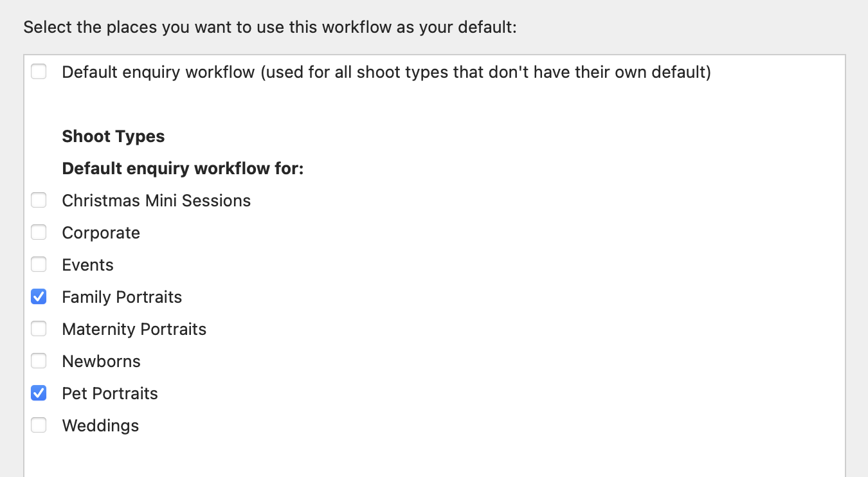Screen dimensions: 868x477
Task: Click the Corporate label text
Action: (101, 233)
